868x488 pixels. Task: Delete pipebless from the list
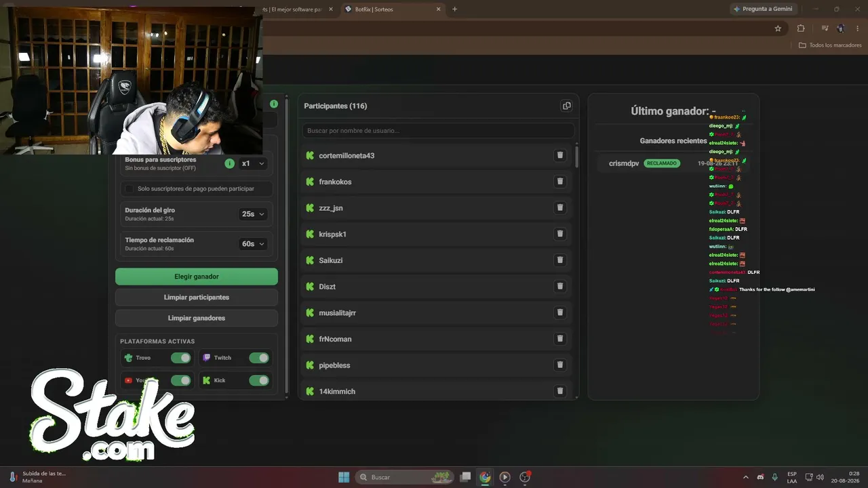pyautogui.click(x=560, y=365)
